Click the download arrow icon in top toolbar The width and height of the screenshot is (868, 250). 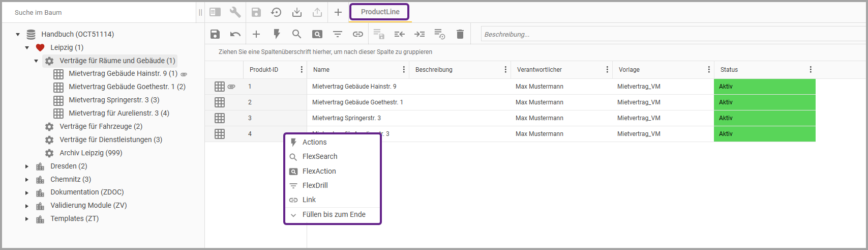pyautogui.click(x=297, y=12)
